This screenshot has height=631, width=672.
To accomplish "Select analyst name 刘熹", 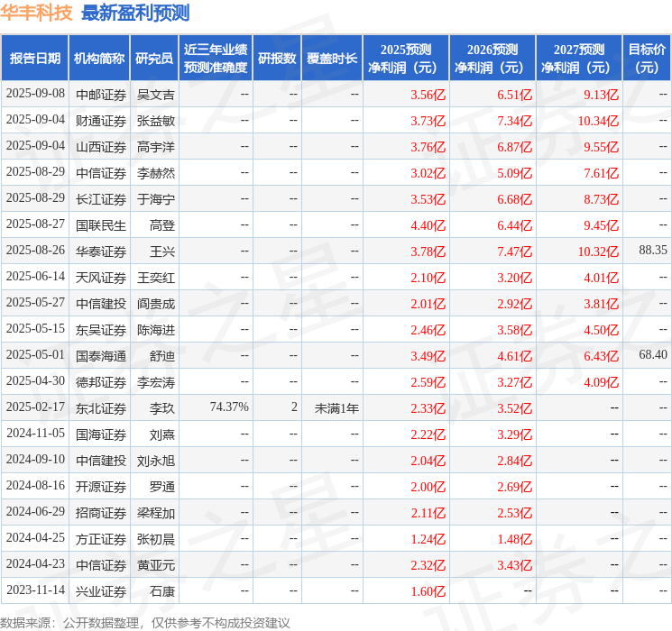I will [x=162, y=434].
